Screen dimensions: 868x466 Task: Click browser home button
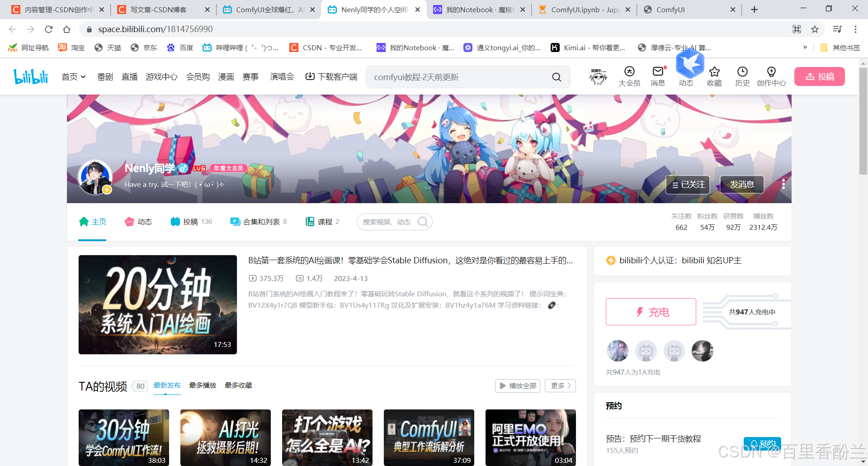(x=66, y=29)
